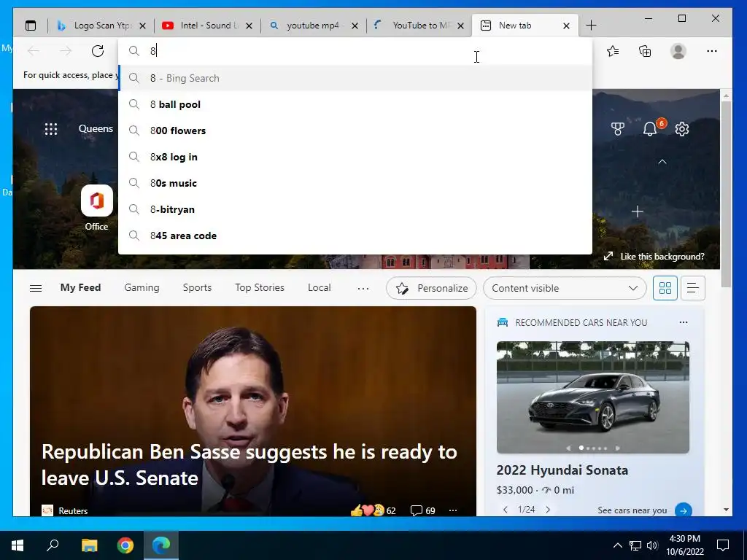The height and width of the screenshot is (560, 747).
Task: Switch to grid feed layout
Action: pos(665,288)
